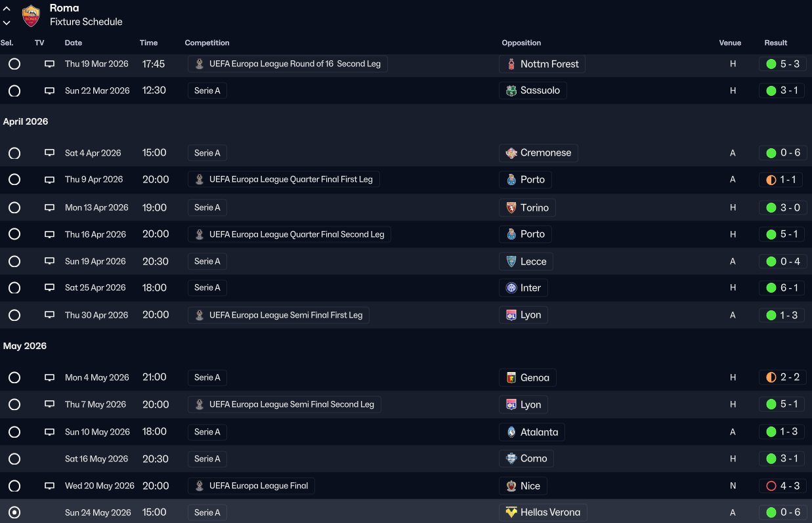
Task: Click the Genoa club badge icon
Action: click(511, 378)
